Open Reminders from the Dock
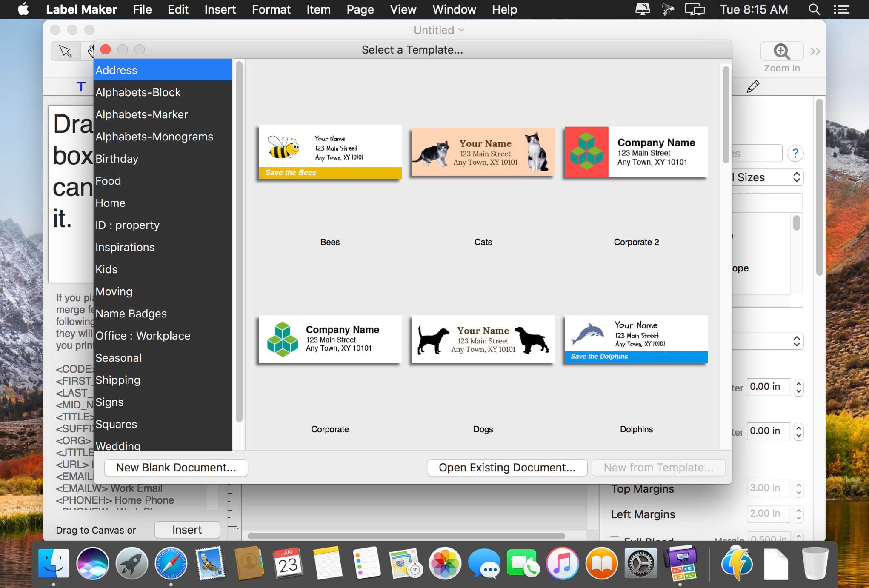The image size is (869, 588). 366,563
